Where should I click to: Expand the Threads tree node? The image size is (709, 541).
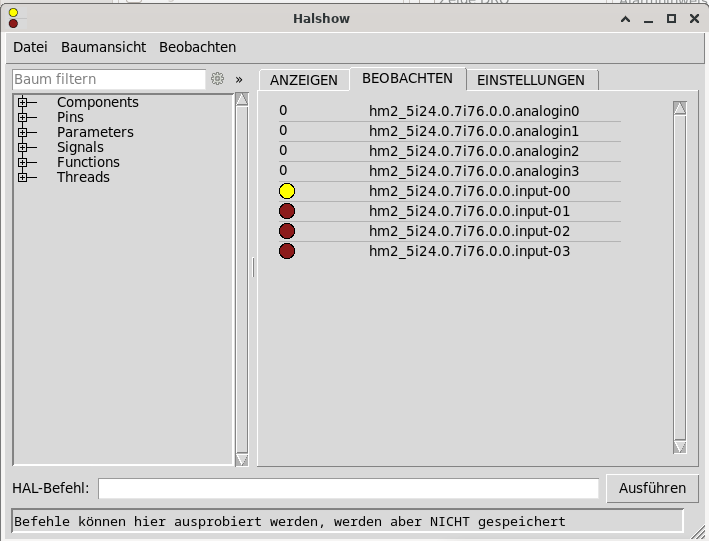(22, 177)
